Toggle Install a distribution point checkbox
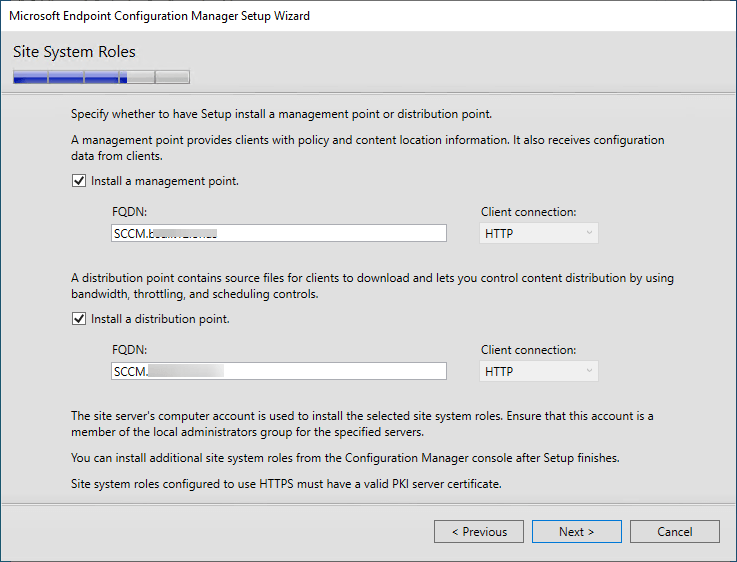The height and width of the screenshot is (562, 737). (79, 319)
